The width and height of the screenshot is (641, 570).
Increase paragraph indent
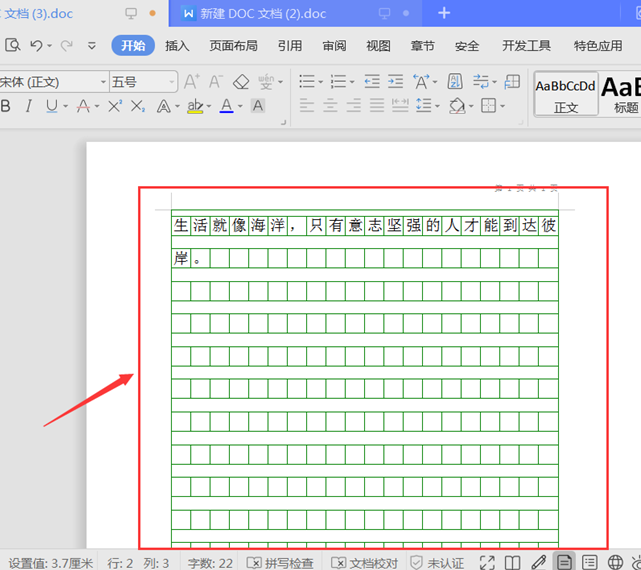tap(395, 82)
